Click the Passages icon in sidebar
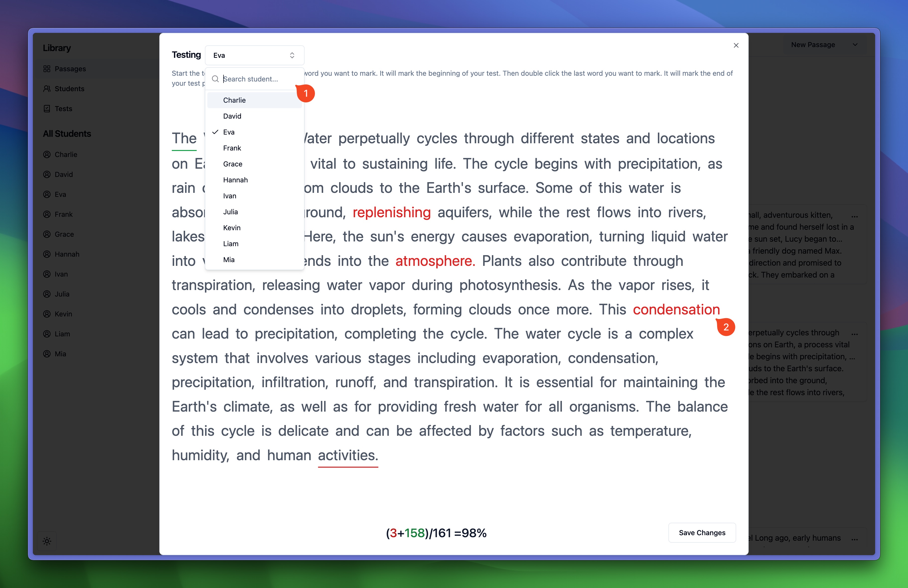The width and height of the screenshot is (908, 588). (47, 68)
